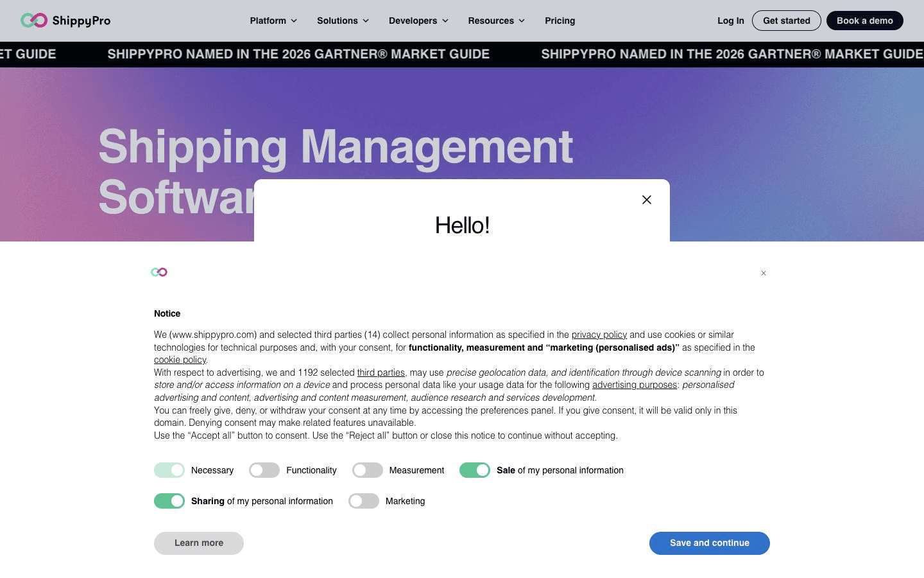The image size is (924, 578).
Task: Click the Gartner Market Guide banner
Action: coord(462,54)
